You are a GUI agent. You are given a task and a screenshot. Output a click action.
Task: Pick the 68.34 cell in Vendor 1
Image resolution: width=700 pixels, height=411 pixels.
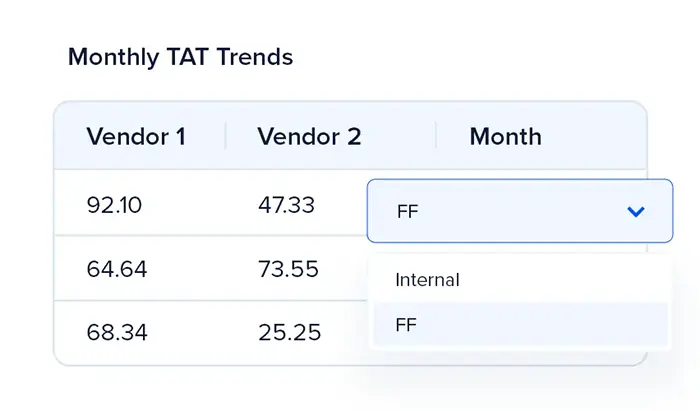[x=116, y=331]
